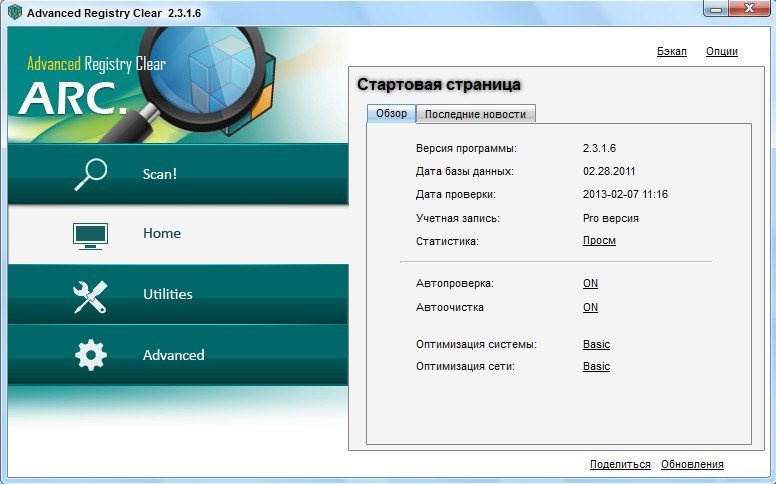The image size is (776, 484).
Task: Switch to the Обзор tab
Action: coord(391,113)
